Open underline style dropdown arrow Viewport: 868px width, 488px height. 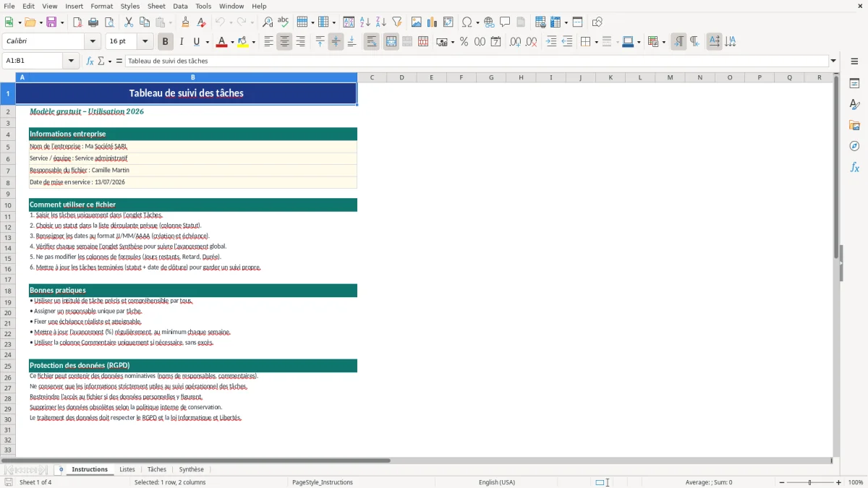207,42
